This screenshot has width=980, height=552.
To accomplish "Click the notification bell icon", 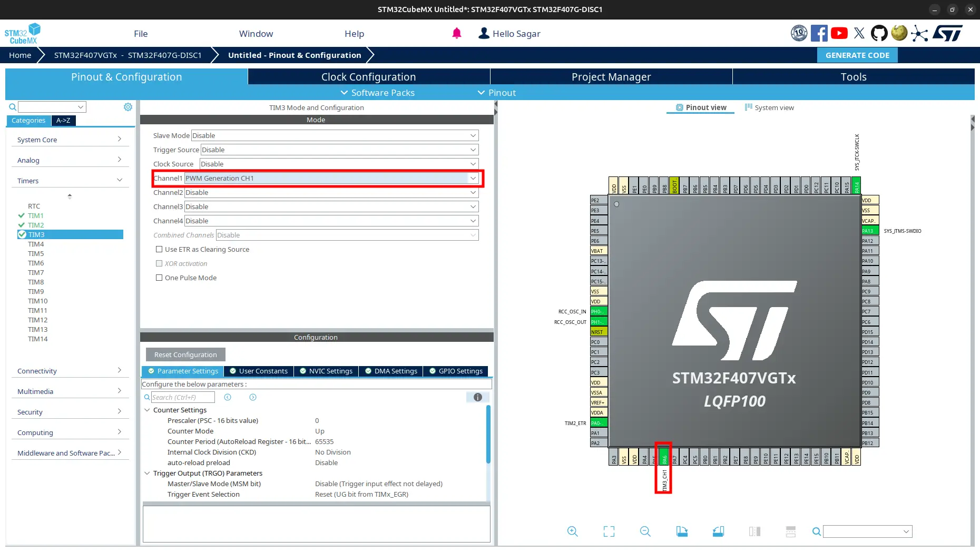I will pos(457,34).
